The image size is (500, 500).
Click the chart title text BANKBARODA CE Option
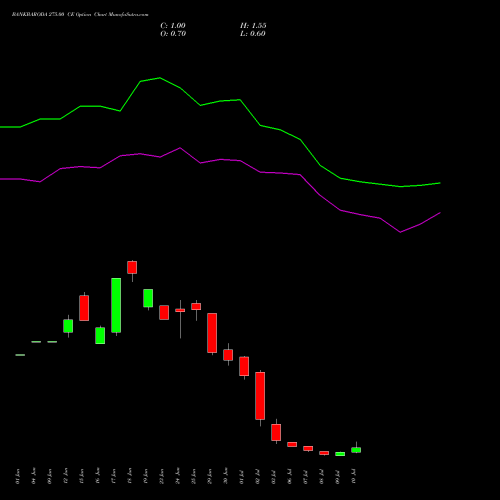(x=80, y=14)
